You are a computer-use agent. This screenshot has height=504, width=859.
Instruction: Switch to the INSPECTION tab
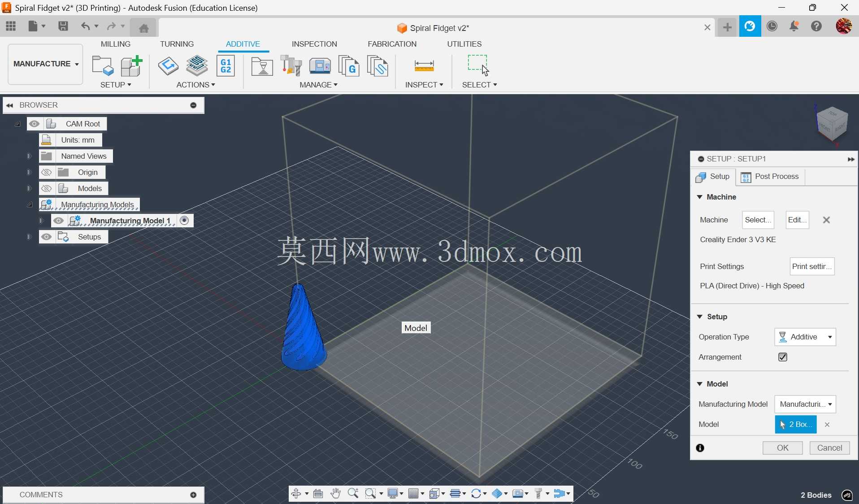(x=314, y=44)
